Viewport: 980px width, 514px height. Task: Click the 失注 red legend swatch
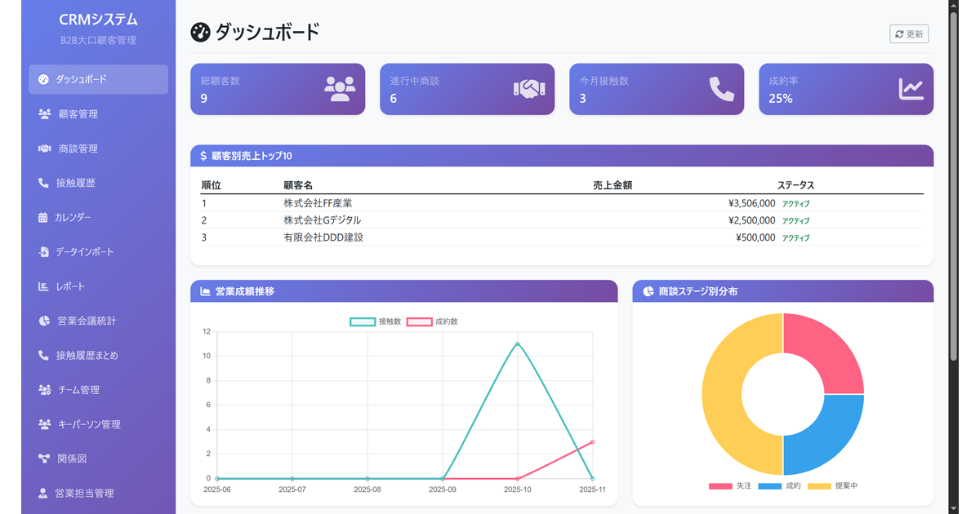pos(719,485)
